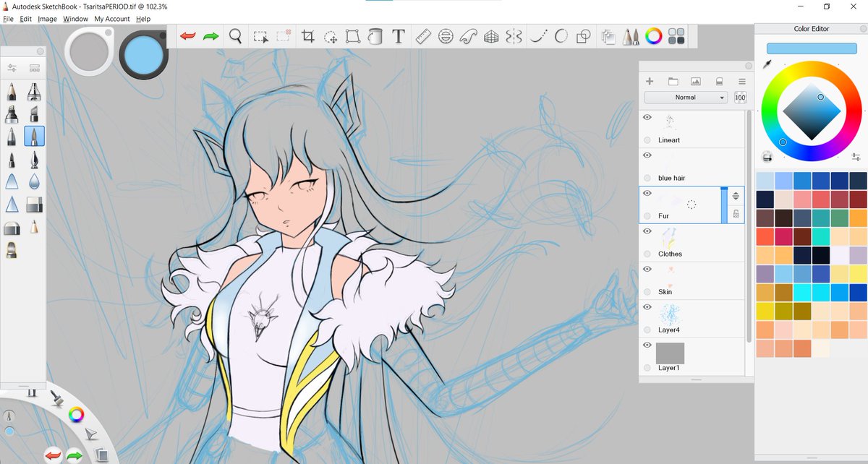Hide the Lineart layer
The height and width of the screenshot is (464, 868).
647,117
